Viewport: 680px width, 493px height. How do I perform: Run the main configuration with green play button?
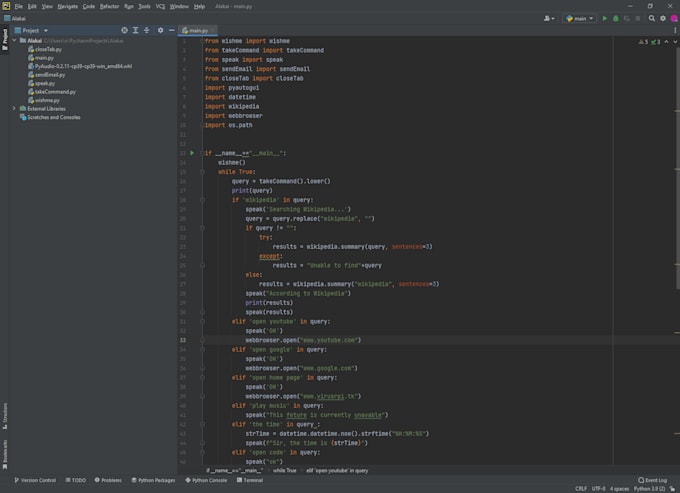click(x=605, y=18)
